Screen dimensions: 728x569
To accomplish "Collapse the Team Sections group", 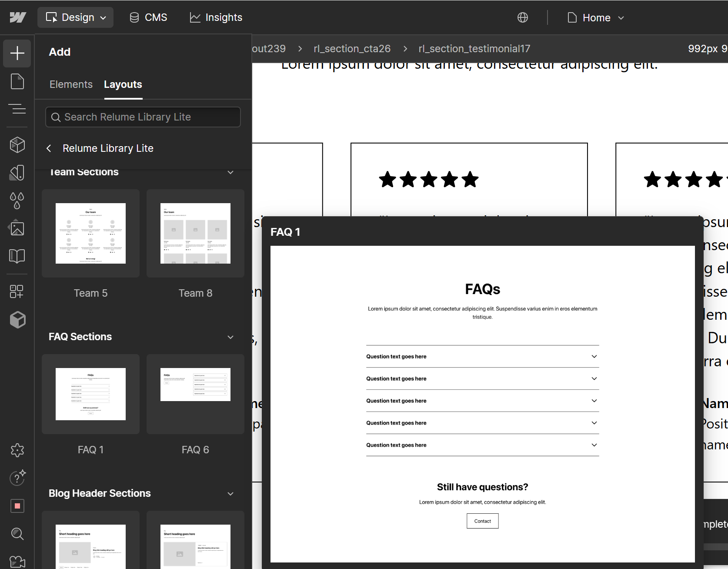I will 230,172.
